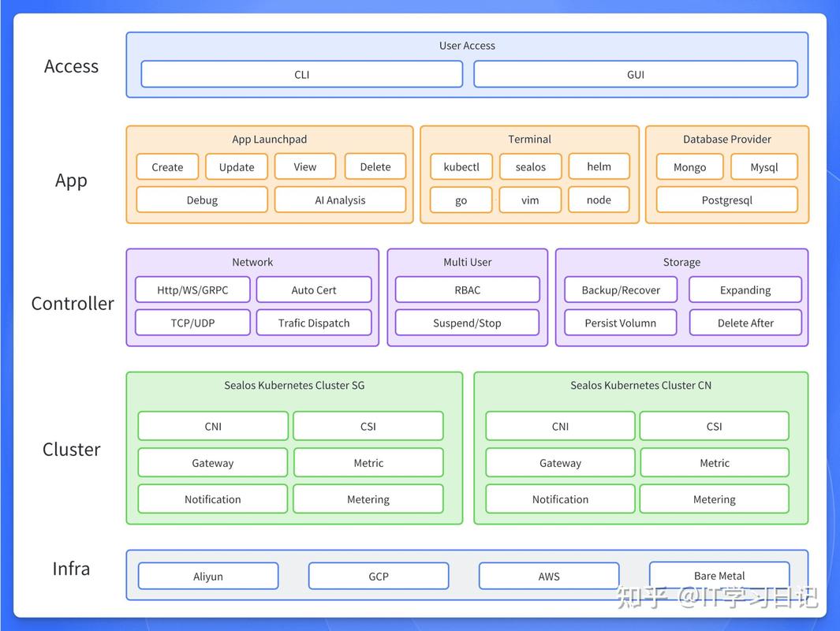The height and width of the screenshot is (631, 840).
Task: Click the CLI box under User Access
Action: 301,74
